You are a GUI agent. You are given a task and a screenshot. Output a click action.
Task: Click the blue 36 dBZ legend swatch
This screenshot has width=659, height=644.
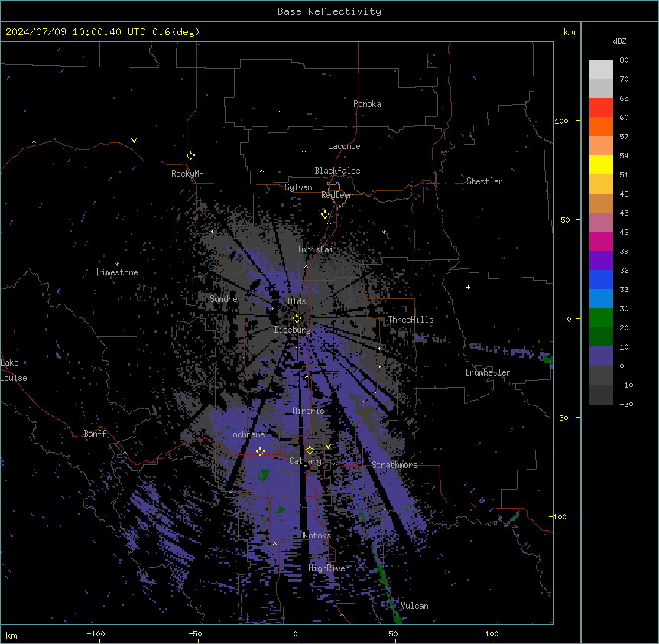click(601, 279)
